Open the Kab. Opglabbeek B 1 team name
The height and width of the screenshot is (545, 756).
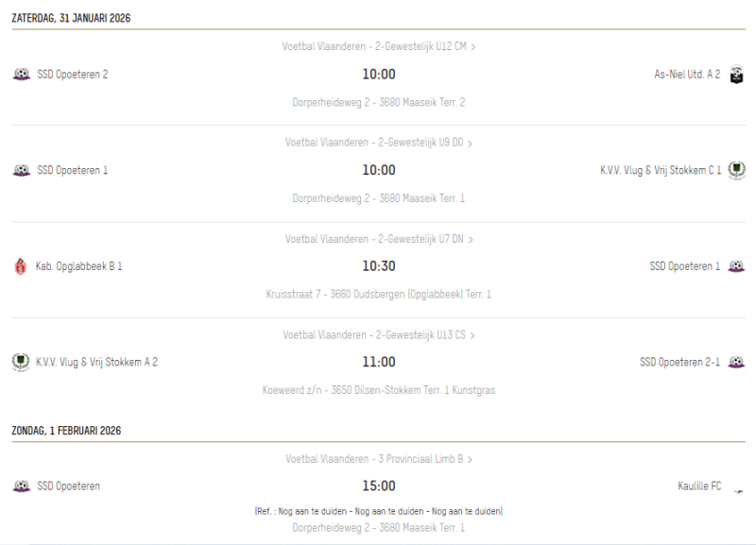point(79,266)
